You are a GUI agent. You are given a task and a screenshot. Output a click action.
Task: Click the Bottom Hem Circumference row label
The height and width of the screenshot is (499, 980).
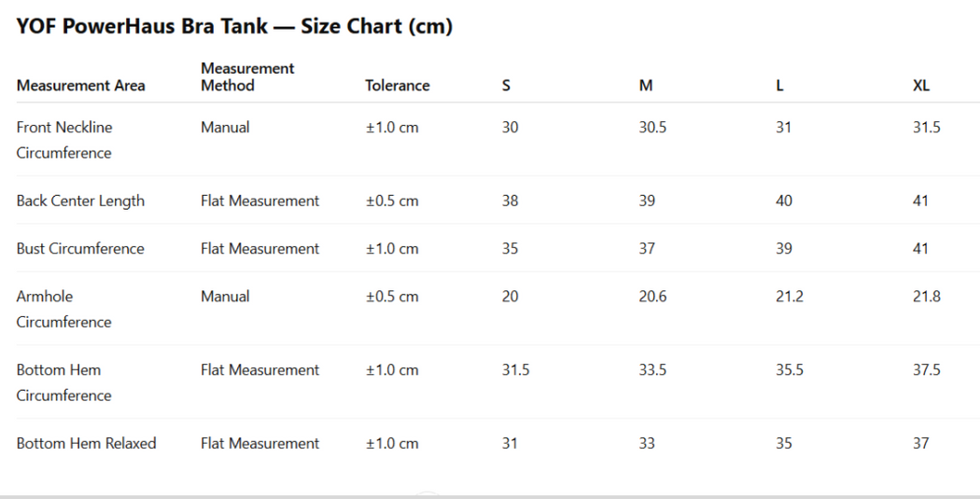(63, 382)
